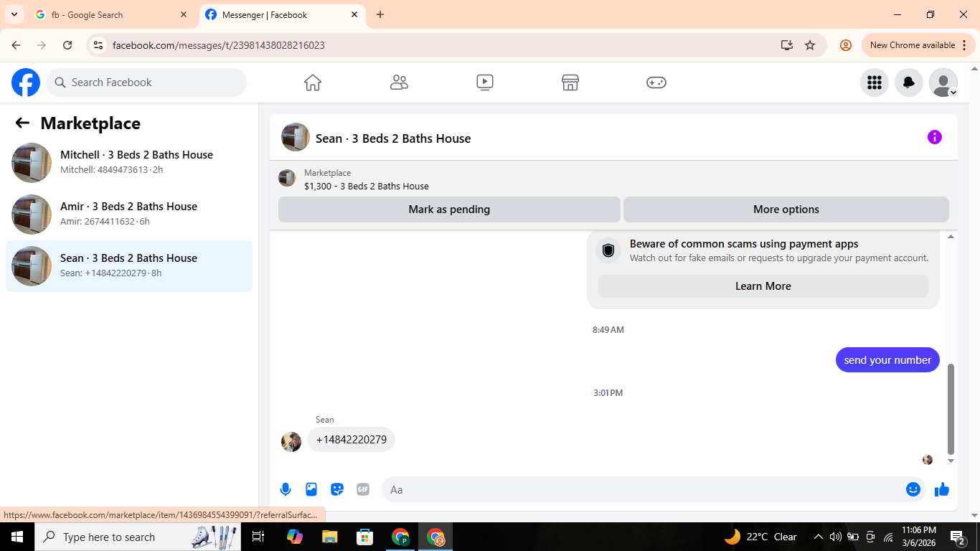Click the Learn More button

(763, 286)
